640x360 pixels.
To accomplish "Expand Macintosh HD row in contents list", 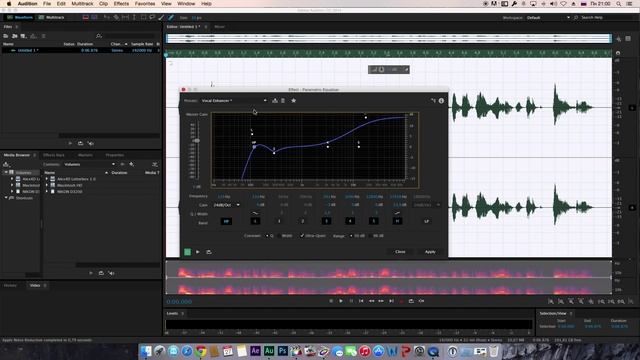I will (x=47, y=185).
